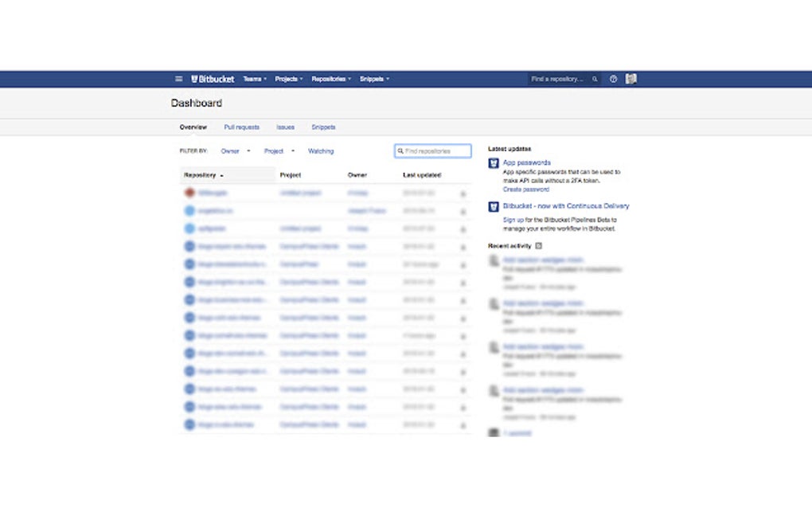The image size is (812, 508).
Task: Click the Create password link
Action: click(x=526, y=189)
